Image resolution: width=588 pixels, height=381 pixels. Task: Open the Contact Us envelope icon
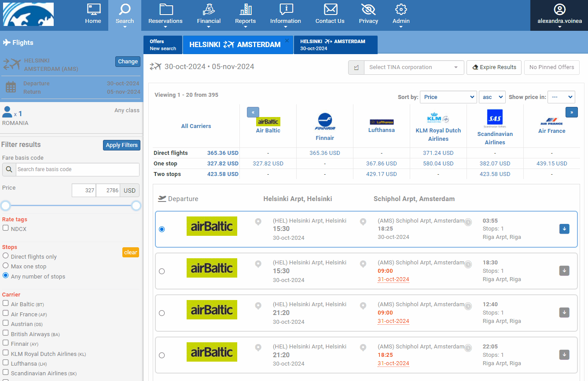tap(330, 10)
